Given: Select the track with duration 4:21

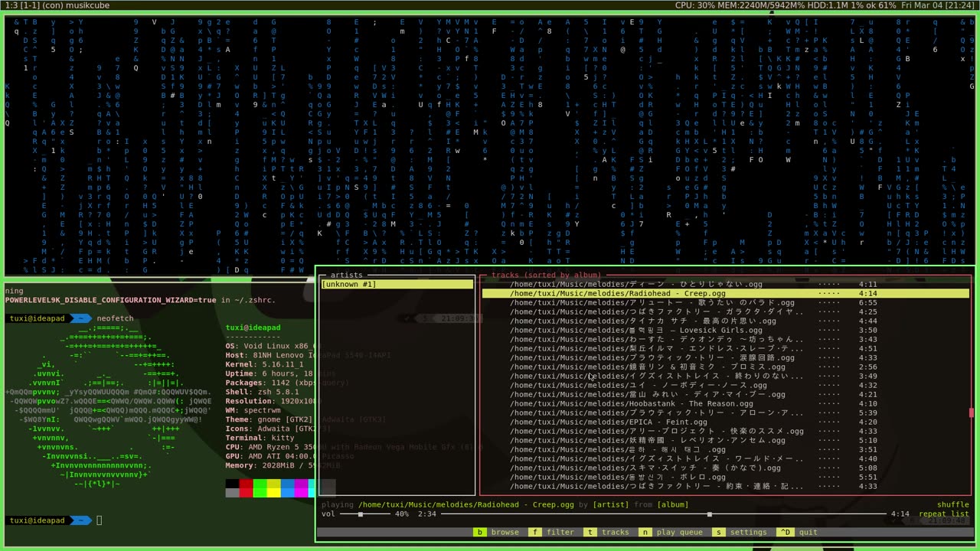Looking at the screenshot, I should tap(726, 395).
